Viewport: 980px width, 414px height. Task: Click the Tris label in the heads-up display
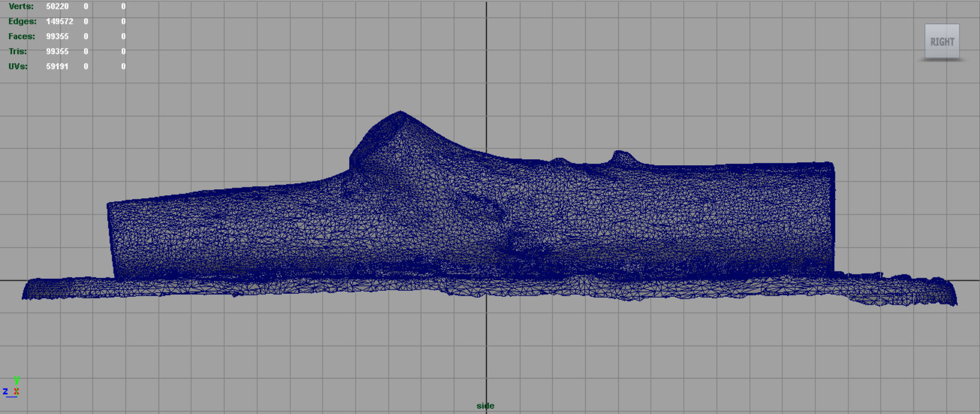coord(17,51)
